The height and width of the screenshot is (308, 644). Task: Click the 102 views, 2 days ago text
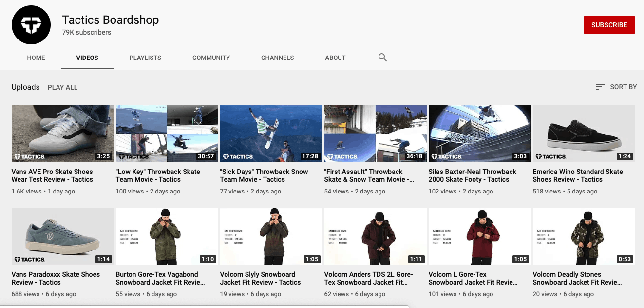coord(461,192)
